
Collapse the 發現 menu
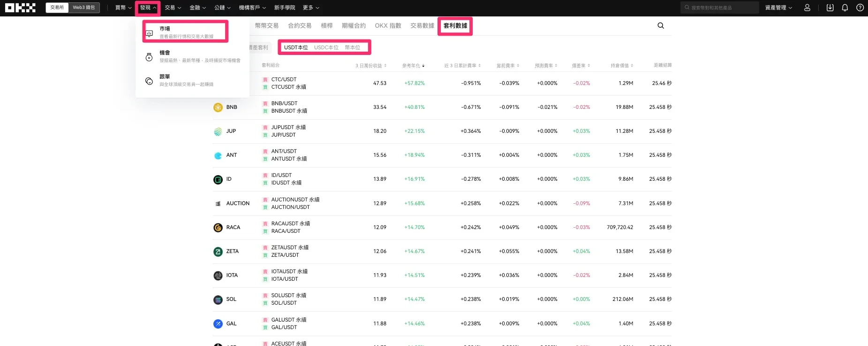pyautogui.click(x=148, y=8)
